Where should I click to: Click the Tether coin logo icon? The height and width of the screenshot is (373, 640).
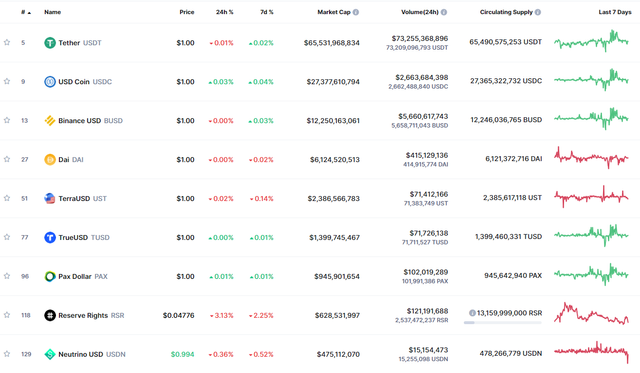pos(50,42)
